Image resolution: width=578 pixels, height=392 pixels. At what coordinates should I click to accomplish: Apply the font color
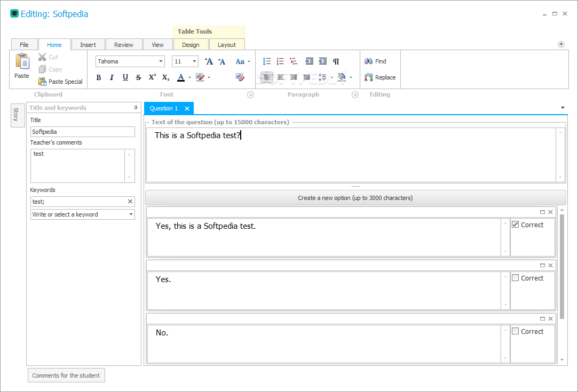(180, 77)
